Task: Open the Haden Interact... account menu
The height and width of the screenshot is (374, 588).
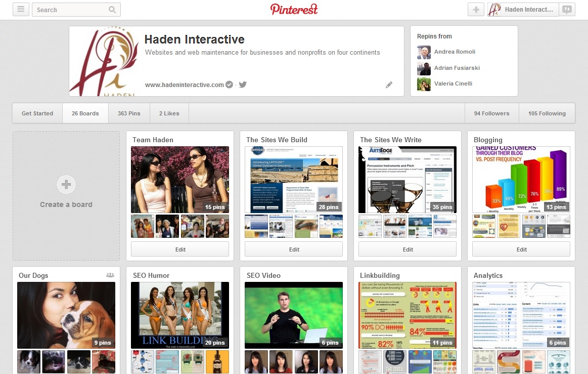Action: point(529,10)
